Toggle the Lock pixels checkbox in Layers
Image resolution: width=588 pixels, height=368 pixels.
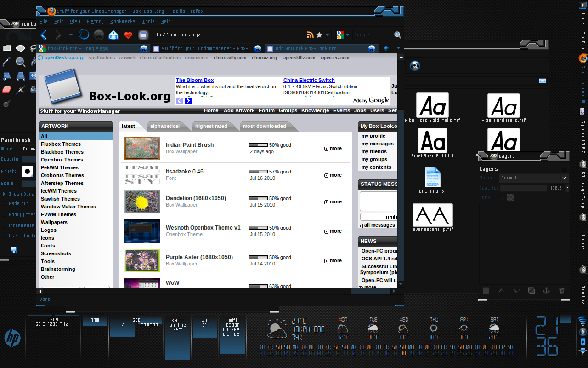click(x=502, y=198)
